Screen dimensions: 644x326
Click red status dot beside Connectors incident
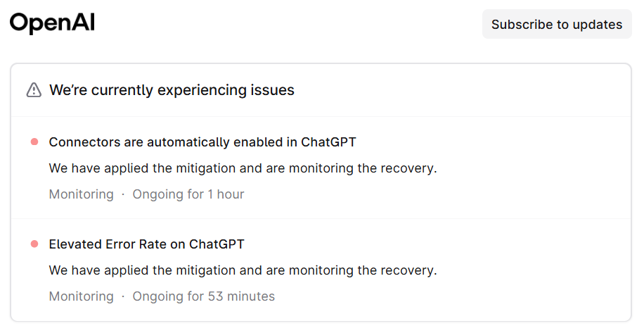click(x=34, y=142)
